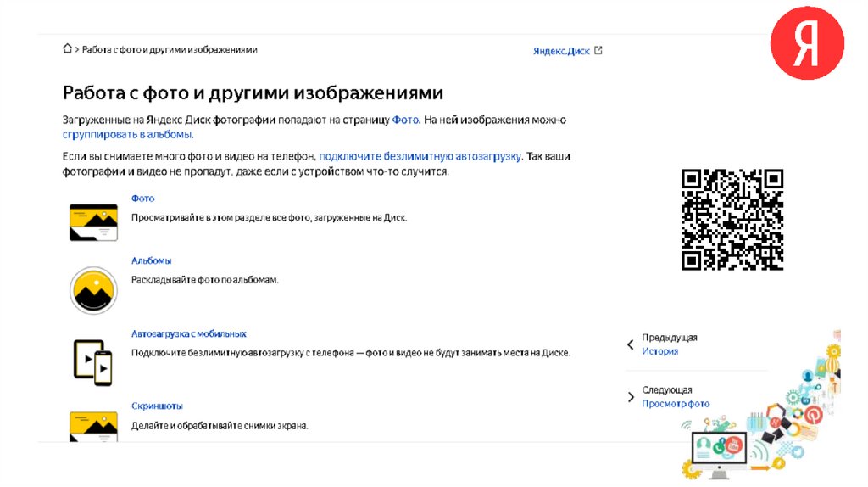The width and height of the screenshot is (868, 487).
Task: Open the external link icon beside Яндекс.Диск
Action: (x=598, y=50)
